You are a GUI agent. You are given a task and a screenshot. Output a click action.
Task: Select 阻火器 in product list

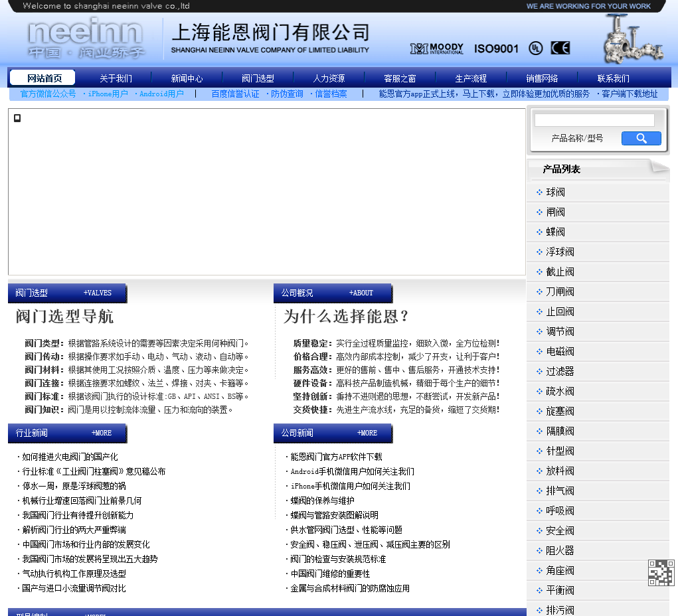(560, 550)
